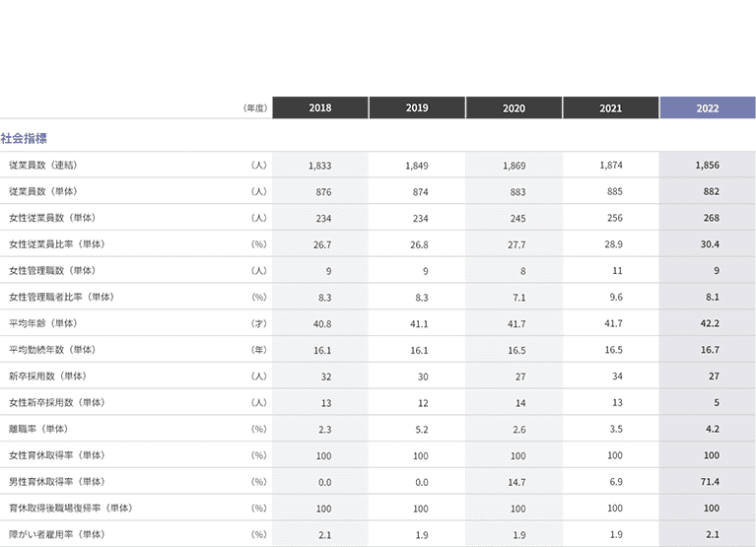Click the 従業員数(単体) row label
The image size is (756, 547).
click(43, 192)
